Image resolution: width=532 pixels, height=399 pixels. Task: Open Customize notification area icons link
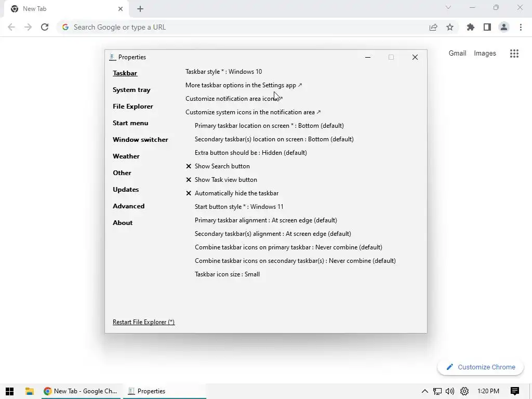click(234, 99)
